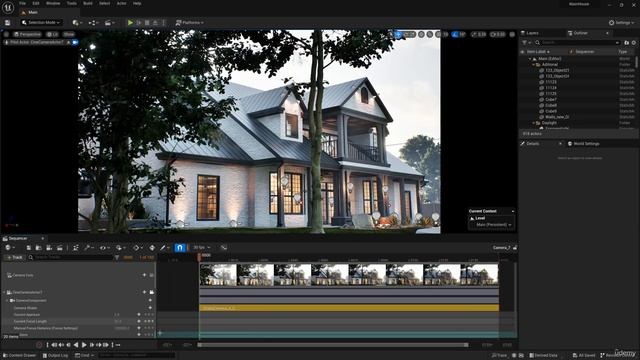
Task: Click the camera speed viewport control
Action: tap(498, 34)
